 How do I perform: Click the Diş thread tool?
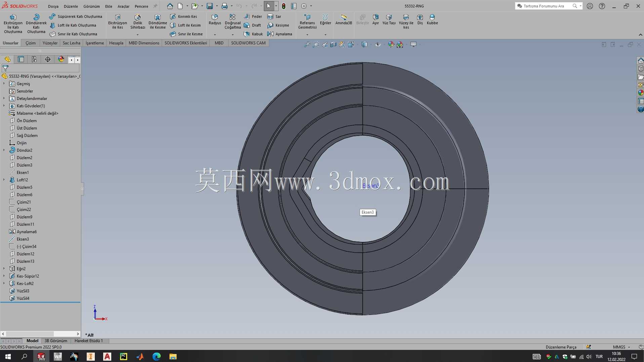point(420,20)
